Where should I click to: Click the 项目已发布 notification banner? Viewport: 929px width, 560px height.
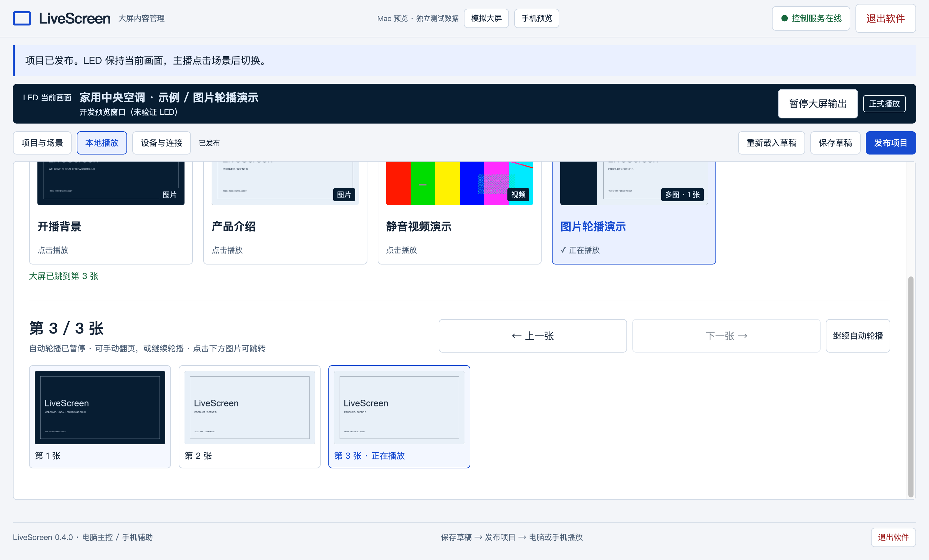[464, 60]
